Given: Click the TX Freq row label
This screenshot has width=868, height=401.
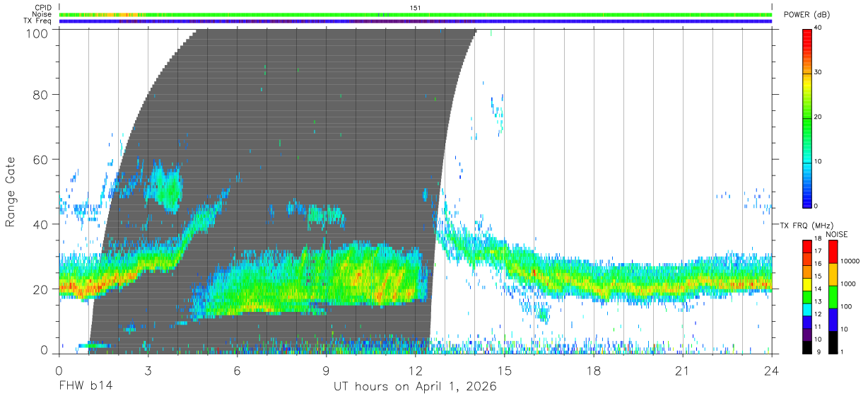Looking at the screenshot, I should pos(38,21).
